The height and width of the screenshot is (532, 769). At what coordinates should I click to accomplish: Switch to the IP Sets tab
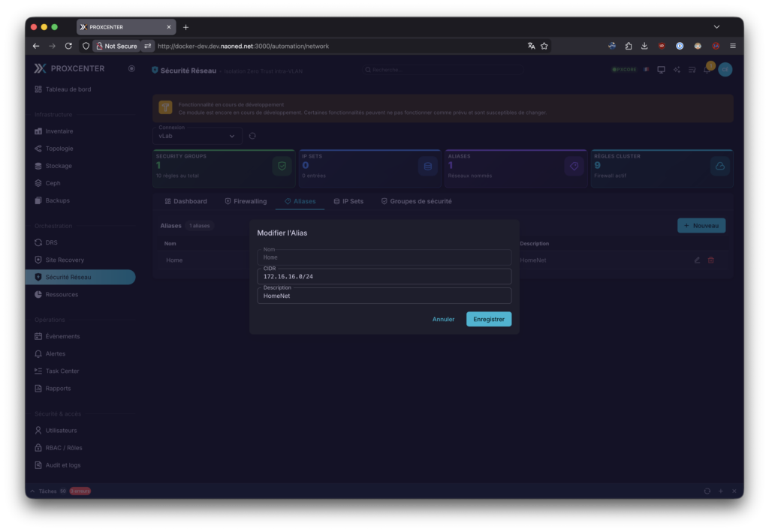tap(348, 201)
